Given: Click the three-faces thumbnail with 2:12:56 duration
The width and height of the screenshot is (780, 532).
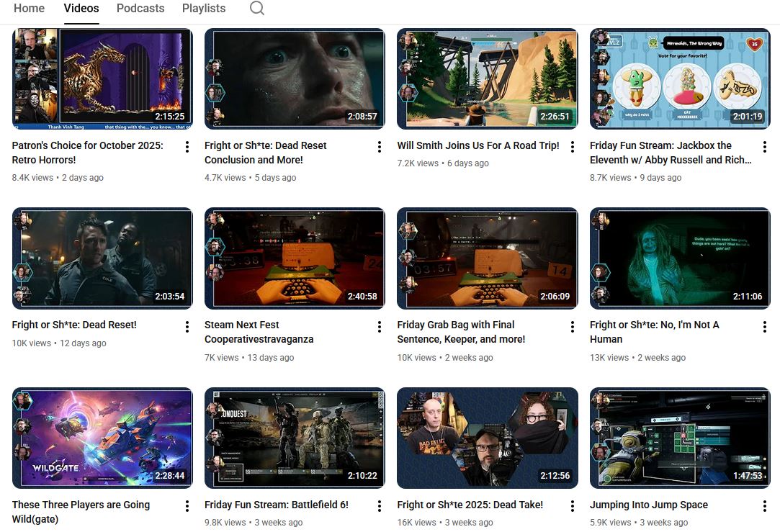Looking at the screenshot, I should tap(488, 438).
